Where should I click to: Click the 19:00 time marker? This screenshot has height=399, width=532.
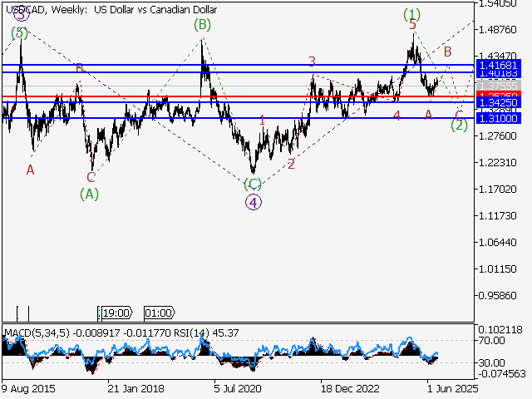pyautogui.click(x=115, y=313)
